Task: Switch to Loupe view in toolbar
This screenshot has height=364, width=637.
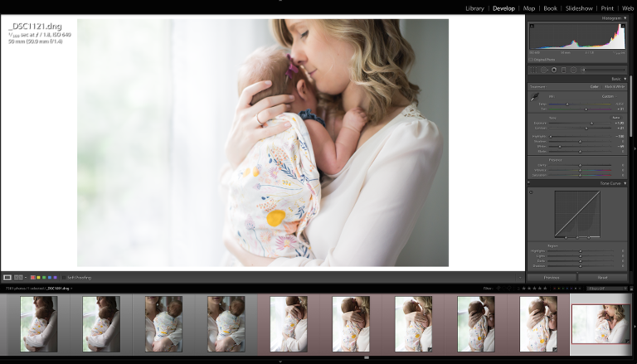Action: click(7, 277)
